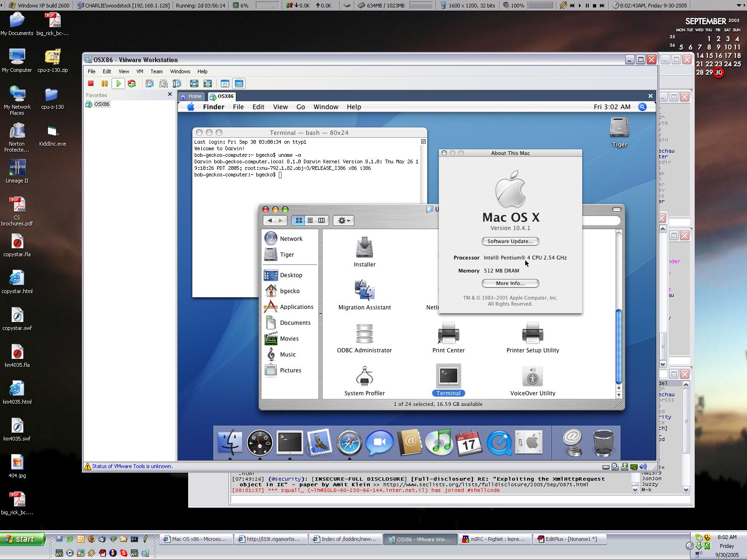The image size is (747, 560).
Task: Click Software Update button
Action: click(x=510, y=241)
